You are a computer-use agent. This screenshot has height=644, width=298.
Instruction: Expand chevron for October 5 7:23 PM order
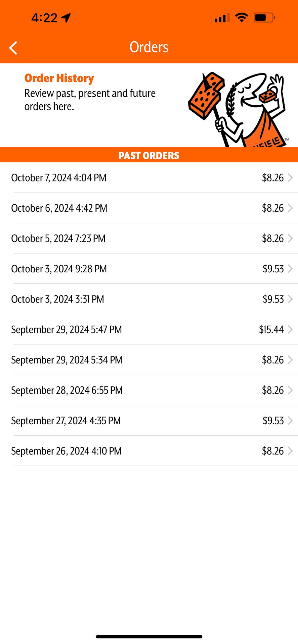(x=290, y=238)
